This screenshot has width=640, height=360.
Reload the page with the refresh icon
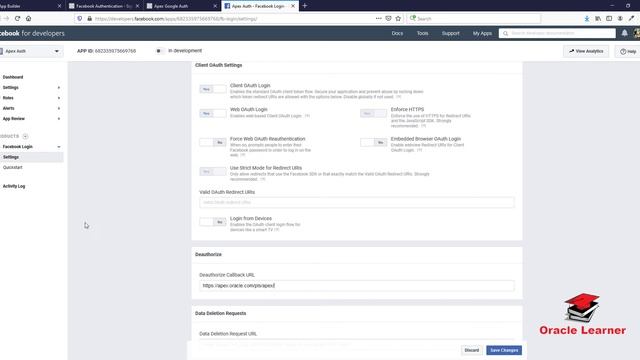click(x=17, y=19)
